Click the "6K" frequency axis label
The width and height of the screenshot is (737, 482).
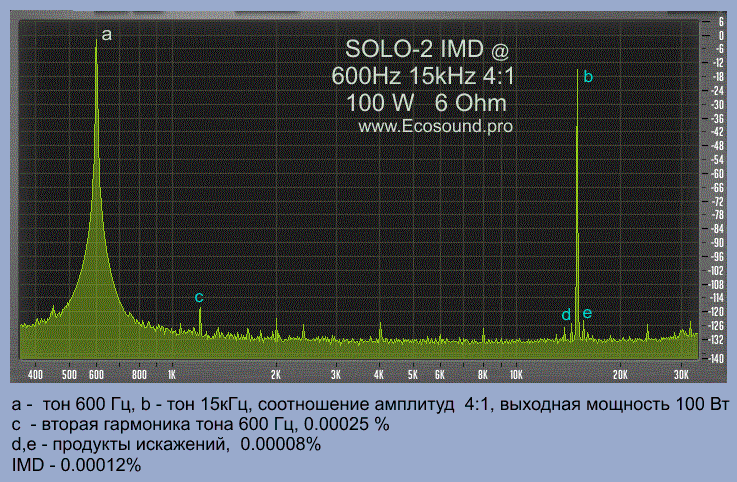440,375
